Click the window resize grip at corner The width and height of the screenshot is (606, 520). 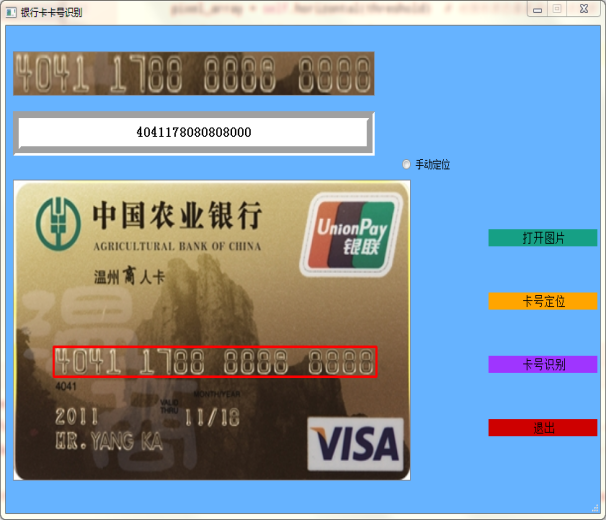tap(596, 508)
